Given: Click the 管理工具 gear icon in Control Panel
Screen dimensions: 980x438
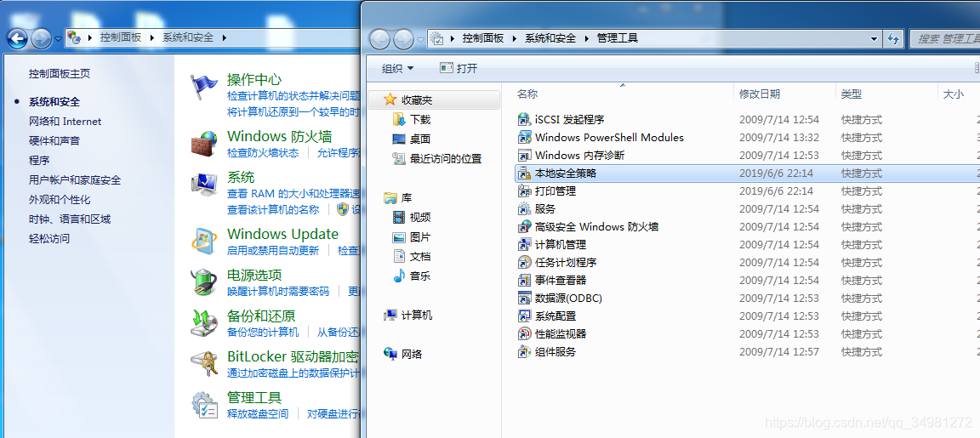Looking at the screenshot, I should (204, 405).
